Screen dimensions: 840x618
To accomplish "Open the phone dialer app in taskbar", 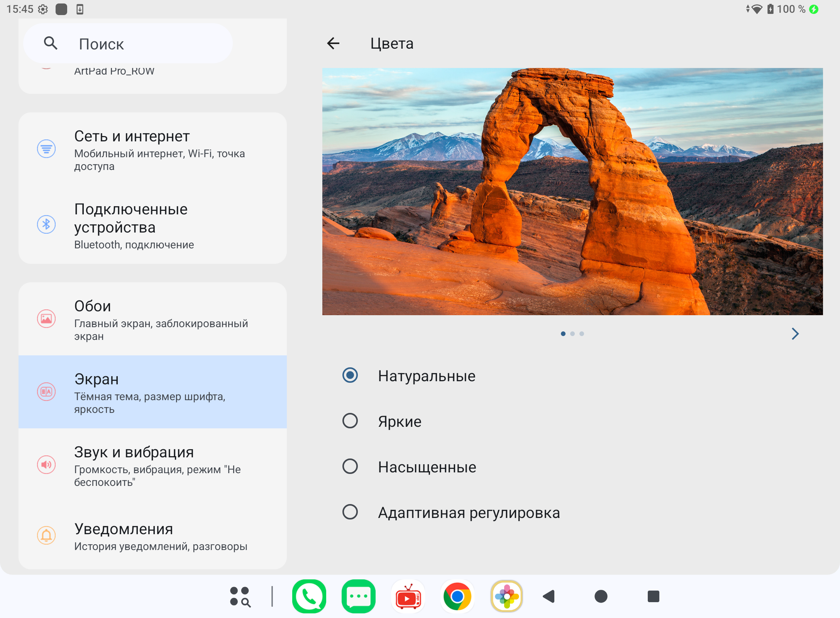I will tap(309, 596).
